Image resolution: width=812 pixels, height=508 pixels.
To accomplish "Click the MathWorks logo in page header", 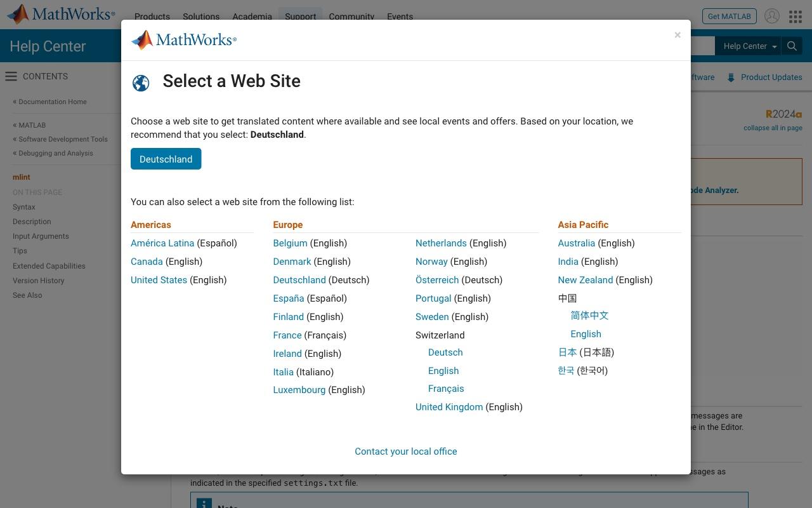I will [x=61, y=14].
